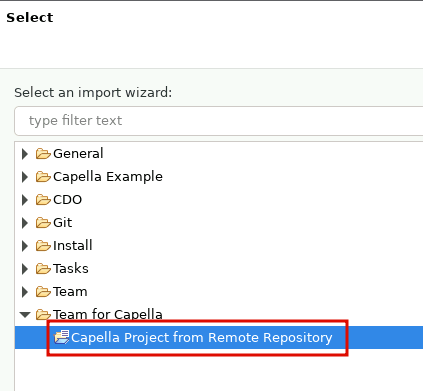423x391 pixels.
Task: Click the Capella Example folder icon
Action: 43,177
